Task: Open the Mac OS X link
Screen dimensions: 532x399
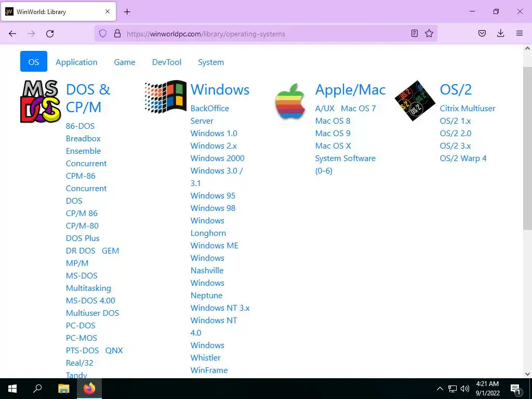Action: pos(333,146)
